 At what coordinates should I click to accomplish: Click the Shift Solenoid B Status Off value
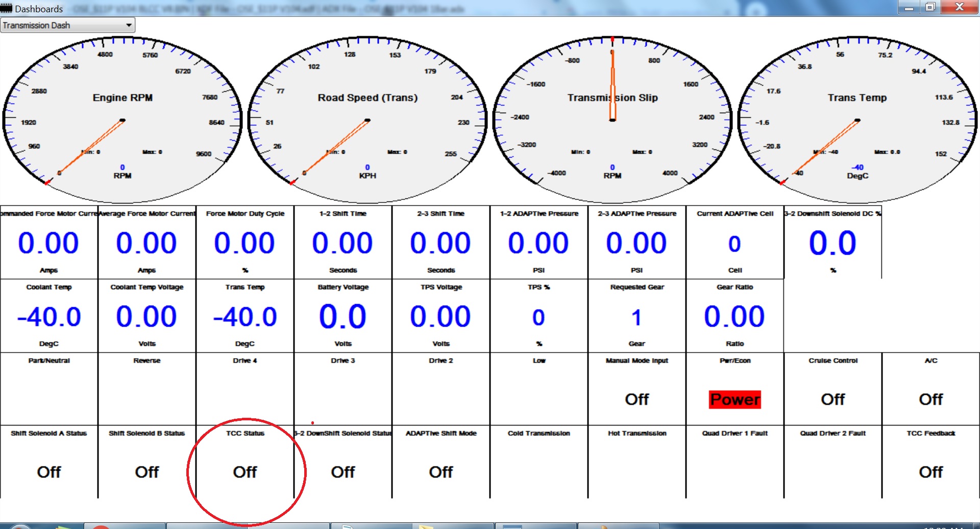click(147, 472)
